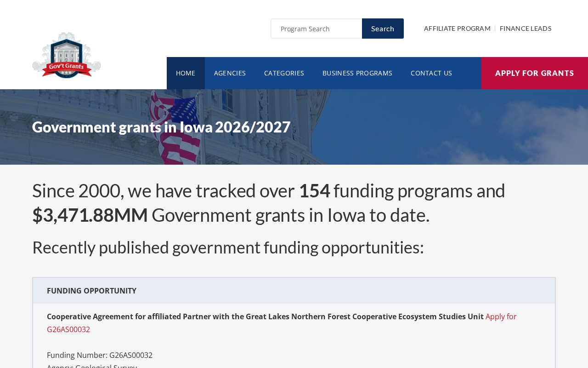The height and width of the screenshot is (368, 588).
Task: Select the Home menu item
Action: point(186,73)
